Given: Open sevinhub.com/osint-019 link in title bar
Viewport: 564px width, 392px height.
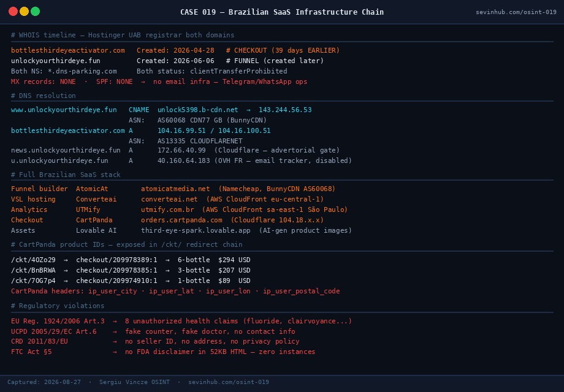Looking at the screenshot, I should [x=516, y=12].
